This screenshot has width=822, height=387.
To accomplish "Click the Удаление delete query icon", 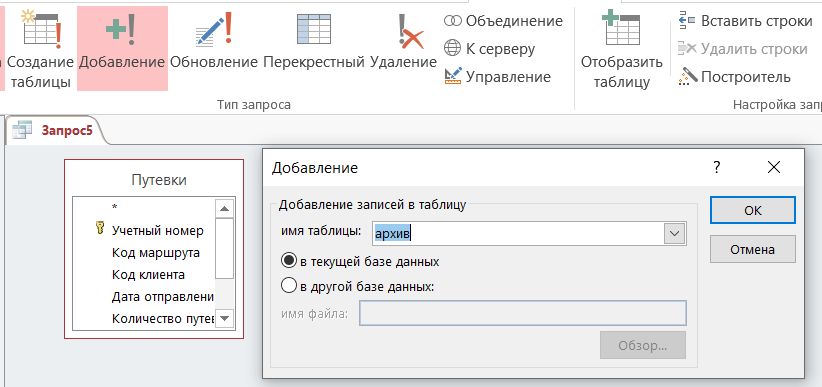I will click(x=404, y=48).
